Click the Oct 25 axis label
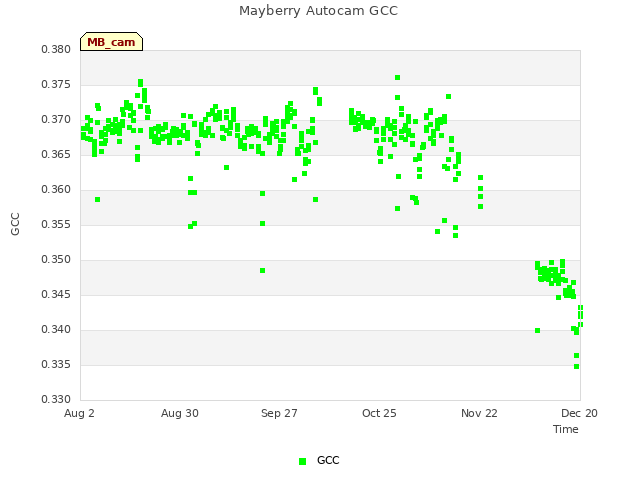The width and height of the screenshot is (640, 480). (379, 413)
